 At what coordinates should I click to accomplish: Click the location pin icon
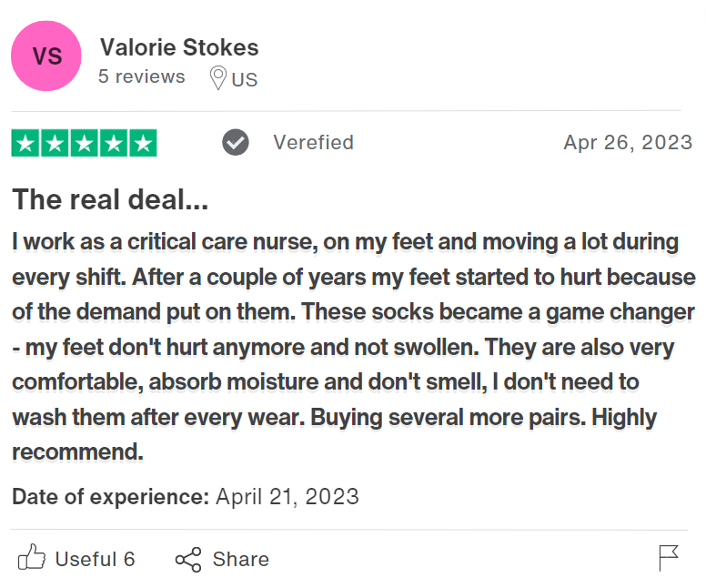point(217,78)
